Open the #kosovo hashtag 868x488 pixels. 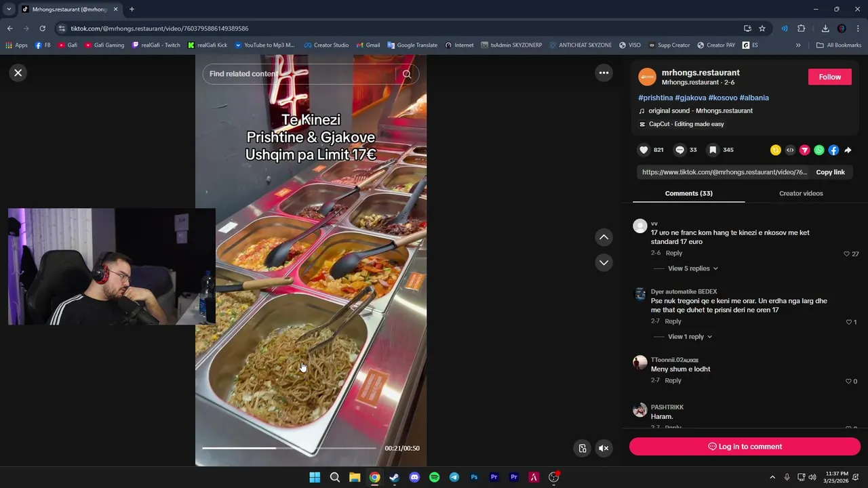coord(723,98)
